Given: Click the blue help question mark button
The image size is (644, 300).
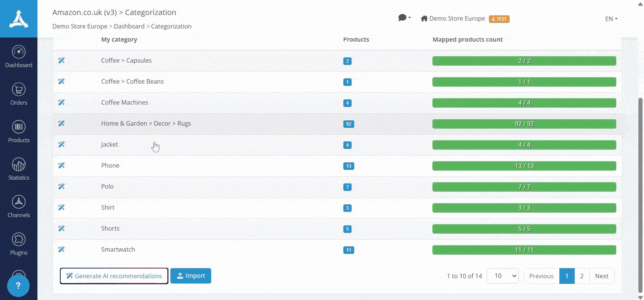Looking at the screenshot, I should (18, 286).
